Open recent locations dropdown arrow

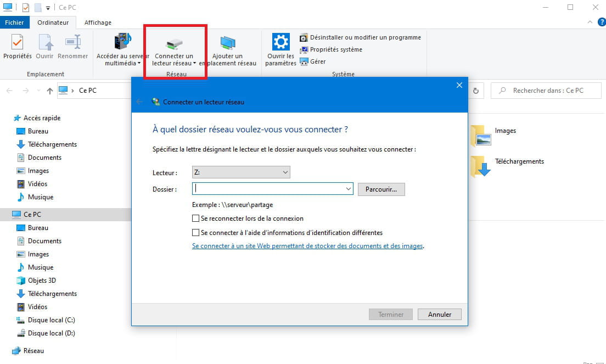[x=38, y=91]
